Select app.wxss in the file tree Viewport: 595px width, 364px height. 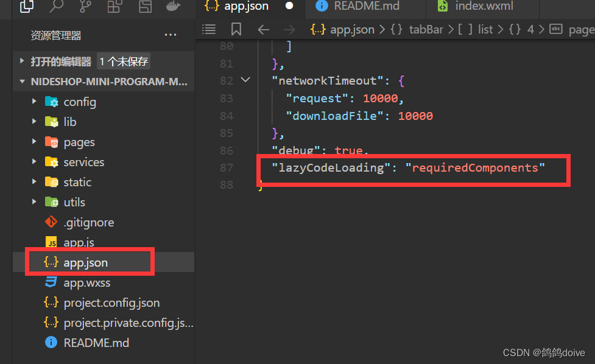click(x=86, y=282)
